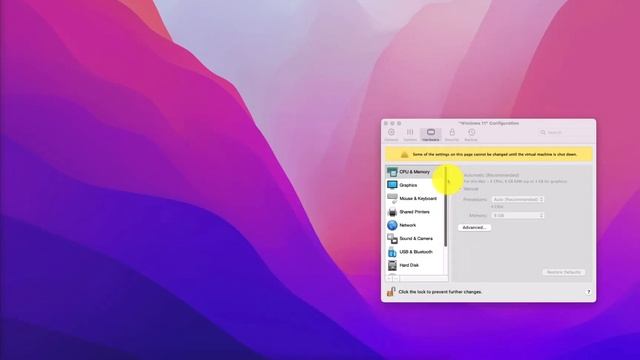The width and height of the screenshot is (640, 360).
Task: Open the Security tab
Action: [452, 135]
